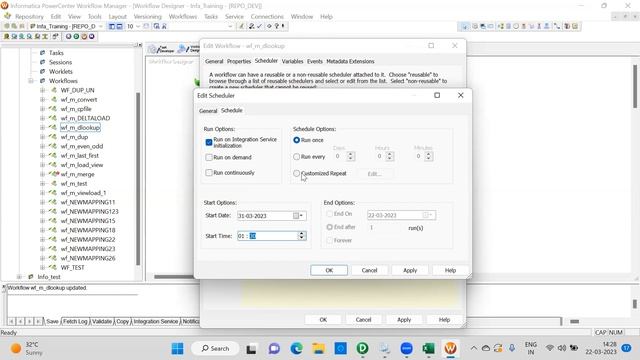This screenshot has height=360, width=640.
Task: Enable the Run continuously checkbox
Action: [209, 173]
